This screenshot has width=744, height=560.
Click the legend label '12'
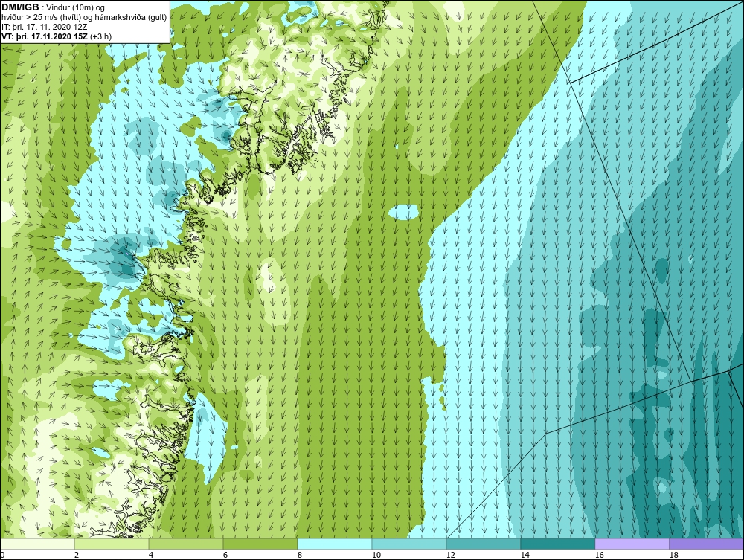[x=450, y=555]
